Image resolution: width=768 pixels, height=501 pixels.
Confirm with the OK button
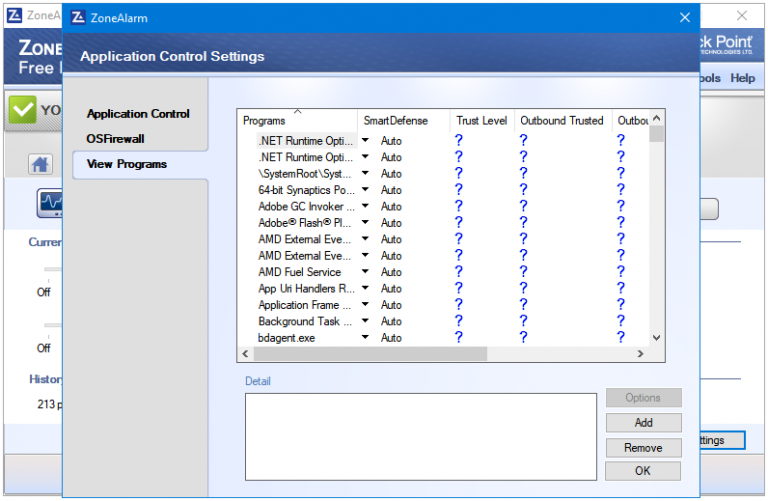coord(643,471)
